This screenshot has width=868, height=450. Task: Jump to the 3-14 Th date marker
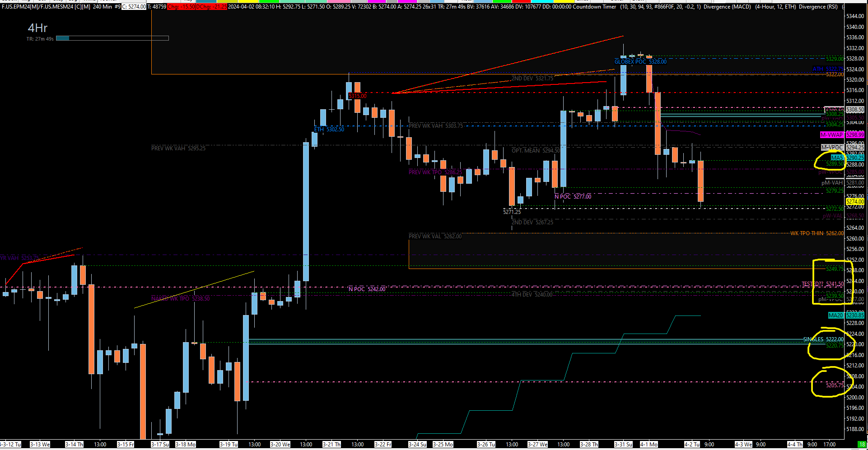[x=74, y=445]
